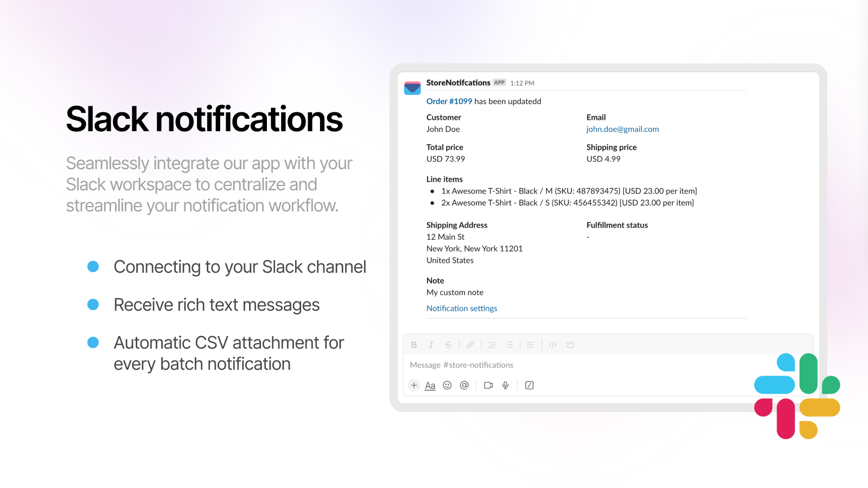Open the Order #1099 link
Viewport: 868px width, 488px height.
tap(449, 101)
